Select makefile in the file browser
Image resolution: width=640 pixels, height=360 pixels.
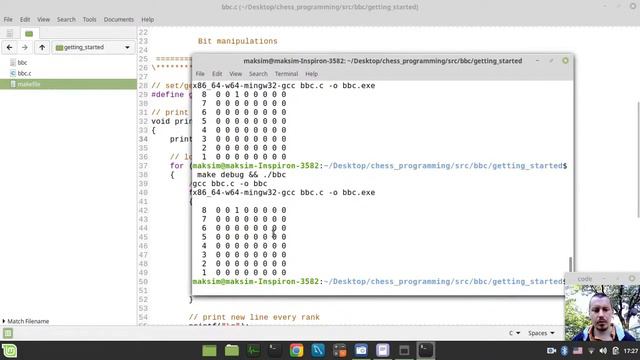[x=68, y=84]
